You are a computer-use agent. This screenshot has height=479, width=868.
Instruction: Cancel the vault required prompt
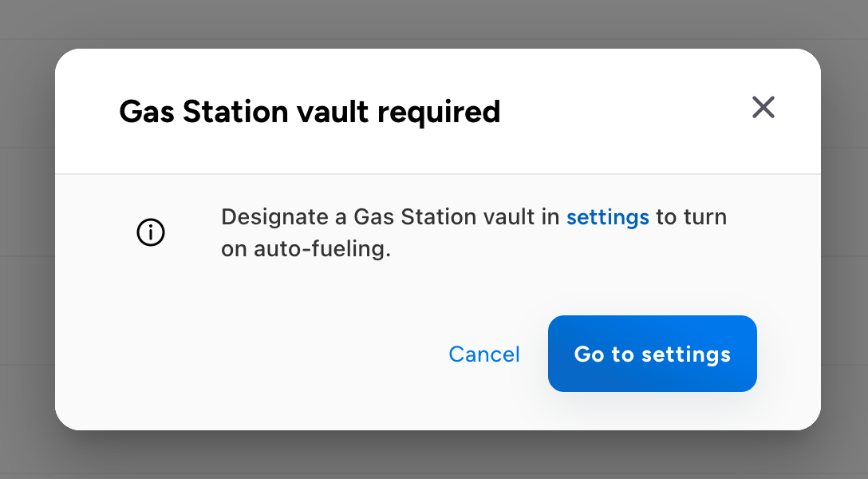click(483, 354)
